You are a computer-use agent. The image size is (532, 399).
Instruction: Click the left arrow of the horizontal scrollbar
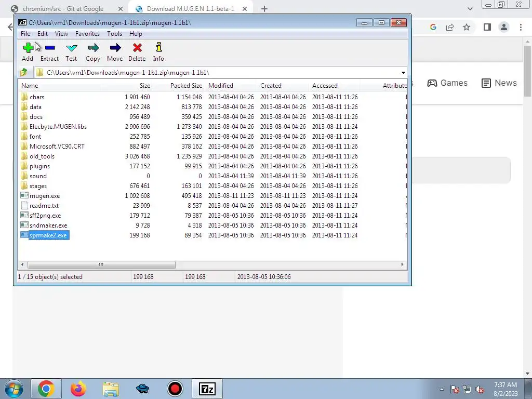point(22,264)
